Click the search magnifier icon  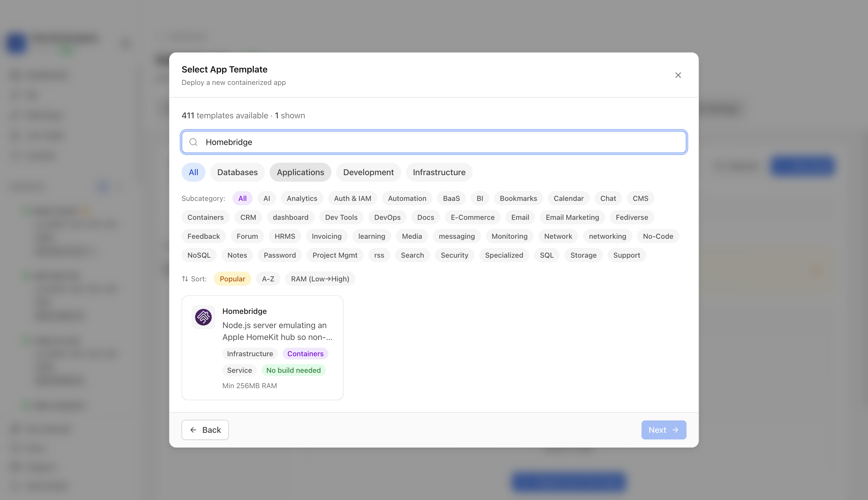coord(194,142)
